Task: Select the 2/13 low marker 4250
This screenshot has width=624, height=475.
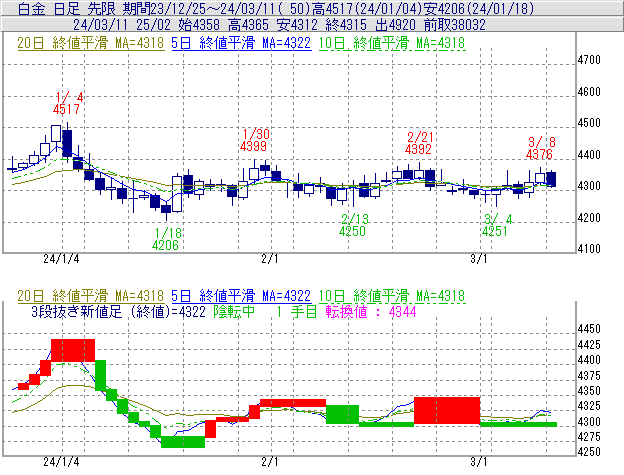Action: (x=354, y=231)
